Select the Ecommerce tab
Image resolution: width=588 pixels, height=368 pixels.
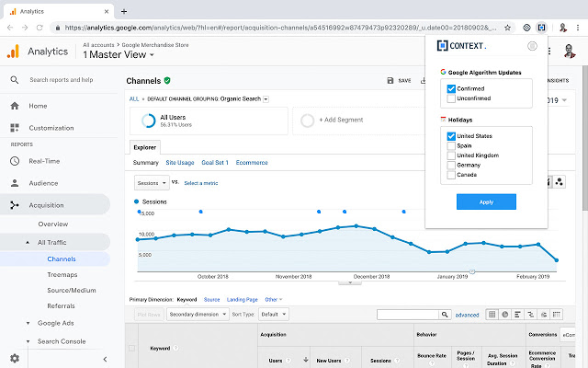[x=252, y=163]
